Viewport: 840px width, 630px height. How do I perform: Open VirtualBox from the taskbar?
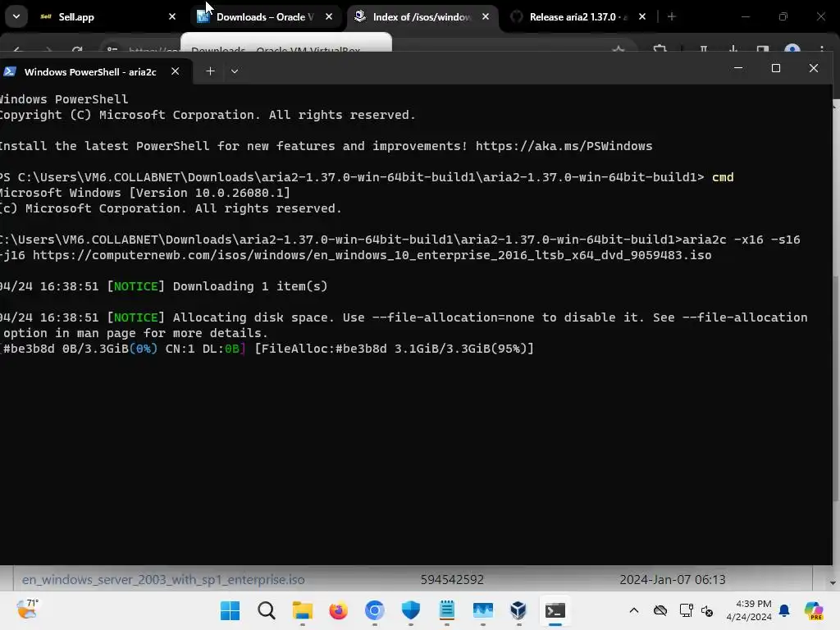point(518,610)
